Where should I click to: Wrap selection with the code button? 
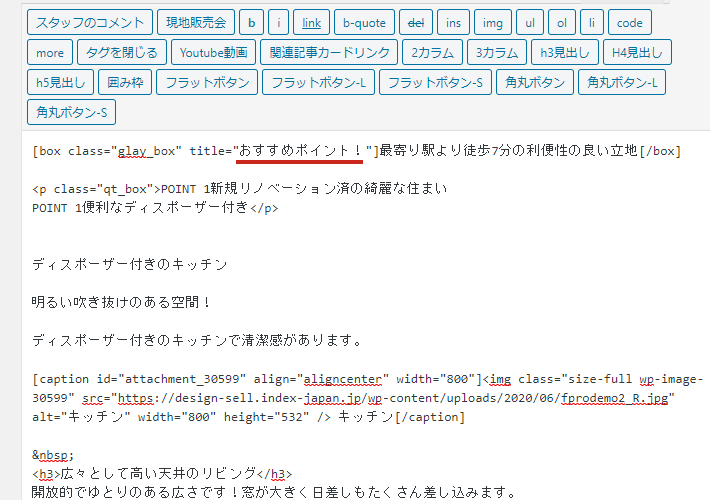(x=630, y=22)
